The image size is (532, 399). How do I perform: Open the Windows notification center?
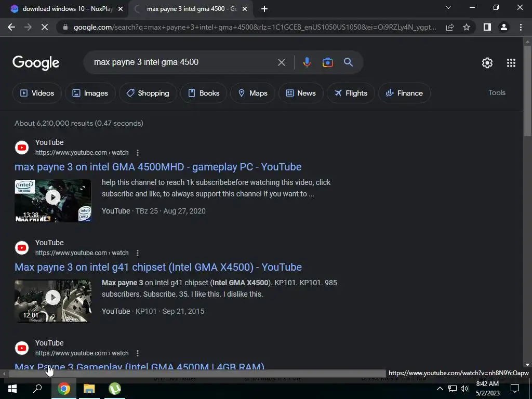(x=515, y=389)
